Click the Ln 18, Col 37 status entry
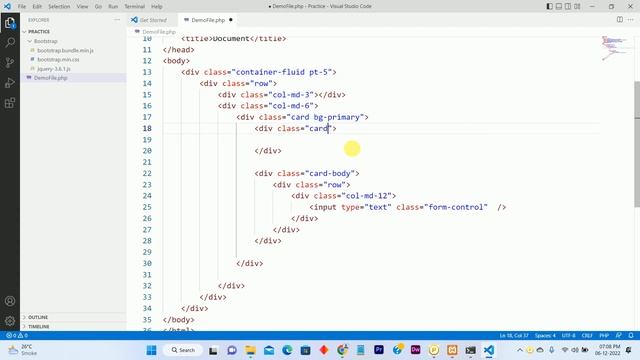The image size is (640, 360). 514,336
